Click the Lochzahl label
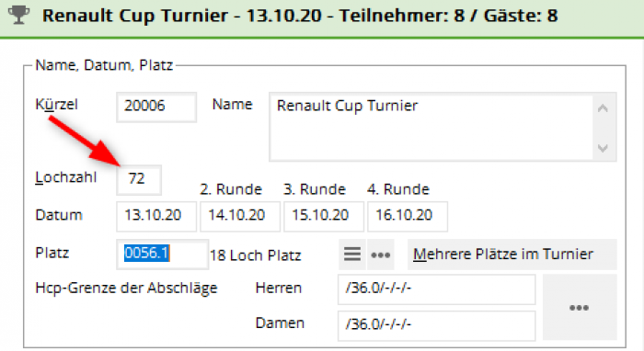 click(x=65, y=178)
